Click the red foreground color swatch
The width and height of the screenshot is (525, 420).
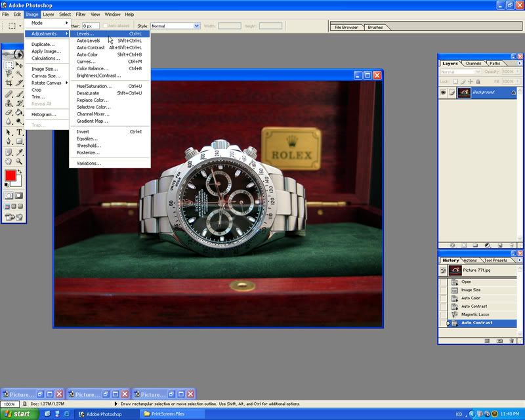(x=10, y=175)
